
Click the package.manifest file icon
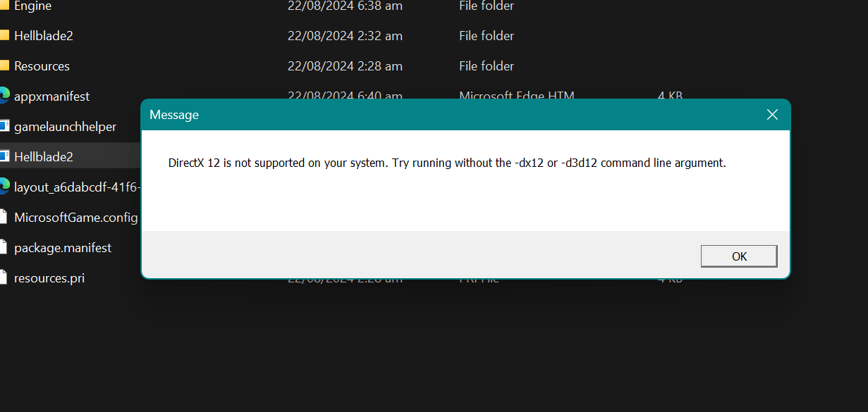coord(4,247)
